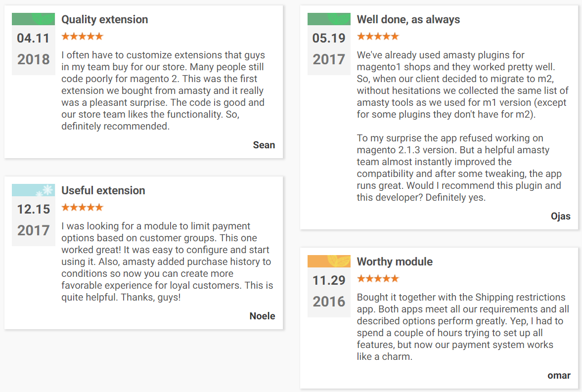
Task: Open the "Useful extension" review title
Action: tap(103, 191)
